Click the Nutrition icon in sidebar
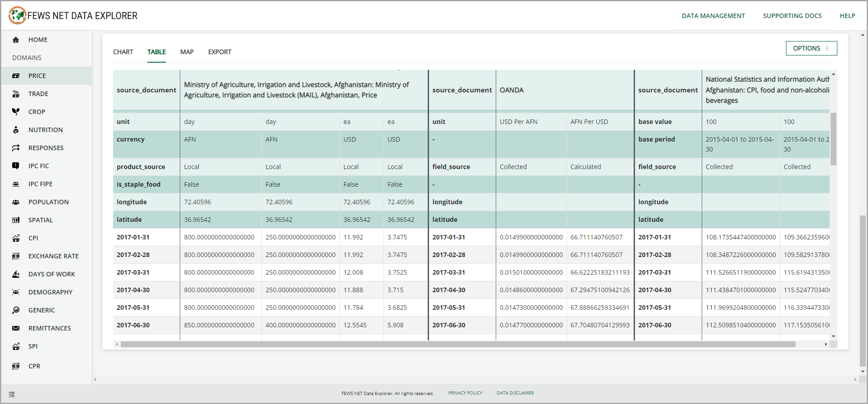 (x=16, y=130)
